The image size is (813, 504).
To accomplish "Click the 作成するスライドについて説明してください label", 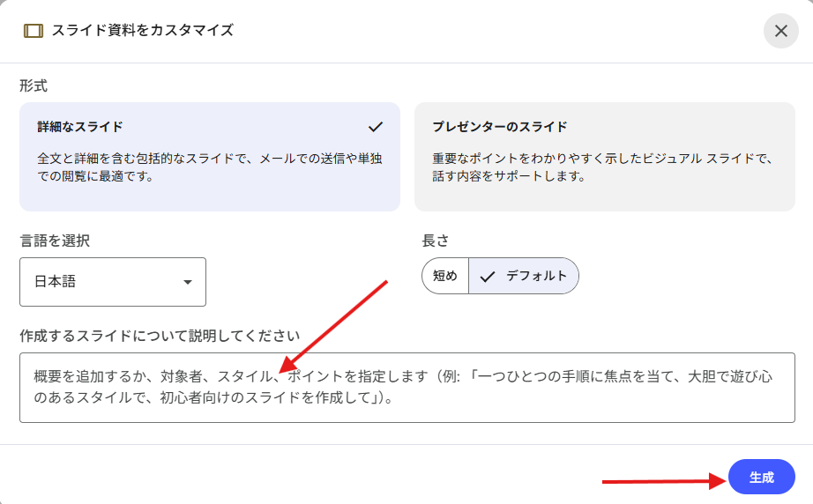I will click(160, 336).
